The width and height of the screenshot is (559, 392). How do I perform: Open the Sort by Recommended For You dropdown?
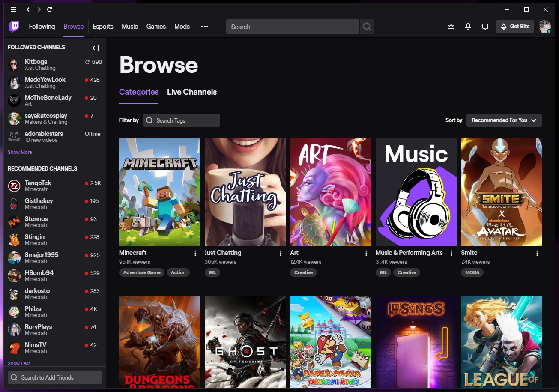[x=504, y=120]
